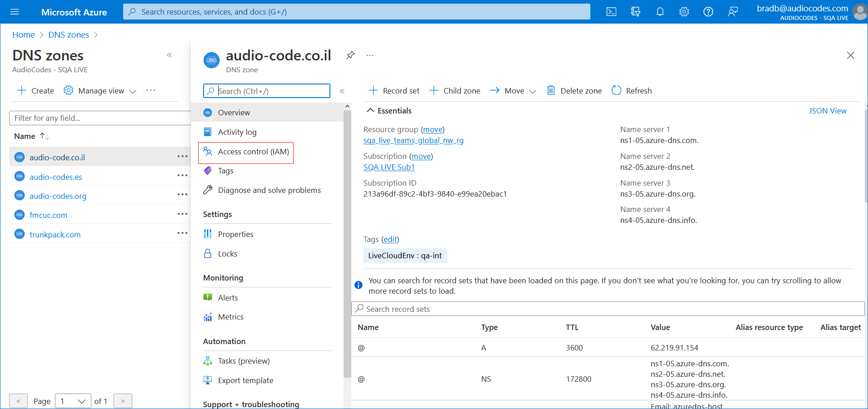868x409 pixels.
Task: Open portal settings gear icon
Action: click(x=684, y=12)
